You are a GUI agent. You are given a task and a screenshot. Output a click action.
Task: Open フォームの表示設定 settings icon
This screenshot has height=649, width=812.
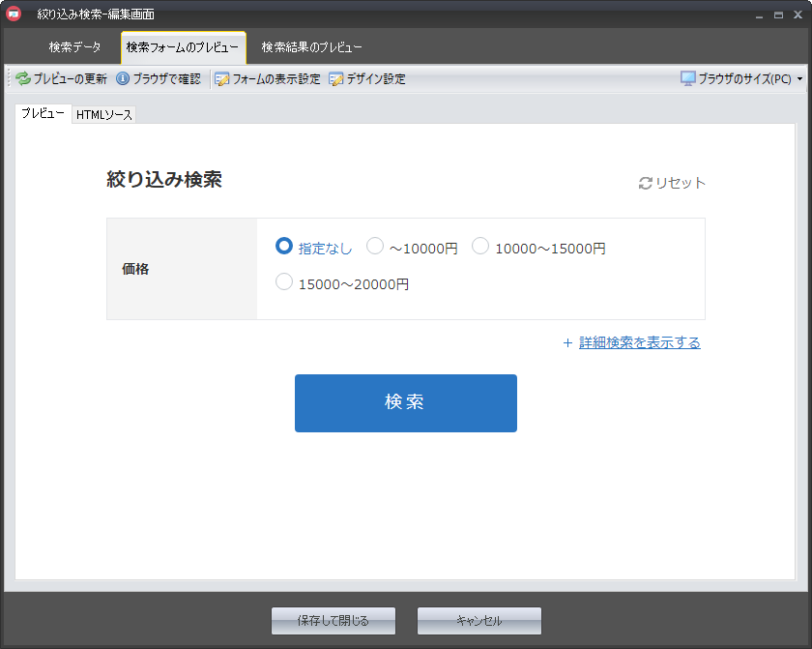point(222,79)
